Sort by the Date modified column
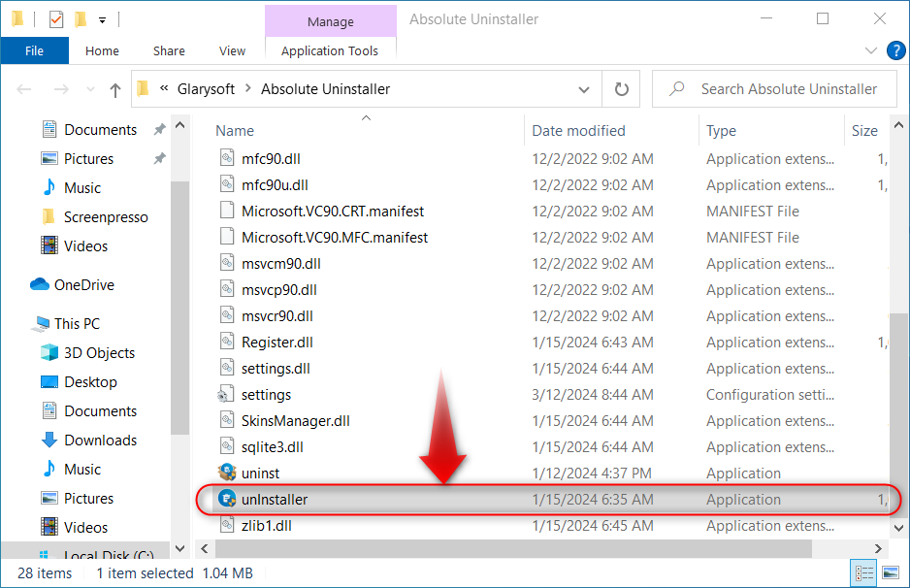910x588 pixels. tap(578, 131)
